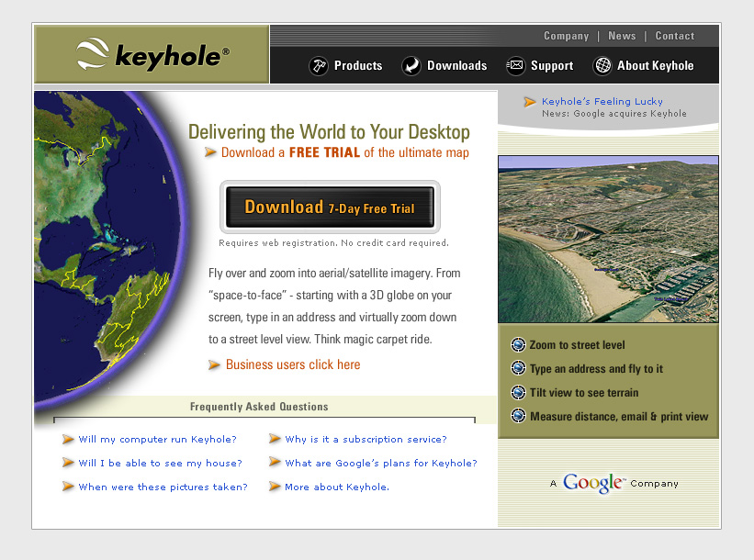Click the Download 7-Day Free Trial button
Viewport: 754px width, 560px height.
tap(330, 207)
